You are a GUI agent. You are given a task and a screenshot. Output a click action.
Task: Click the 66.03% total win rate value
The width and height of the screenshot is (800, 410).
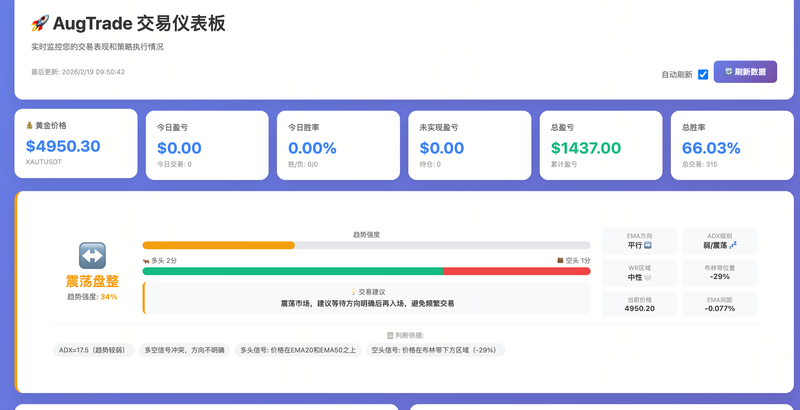point(711,148)
